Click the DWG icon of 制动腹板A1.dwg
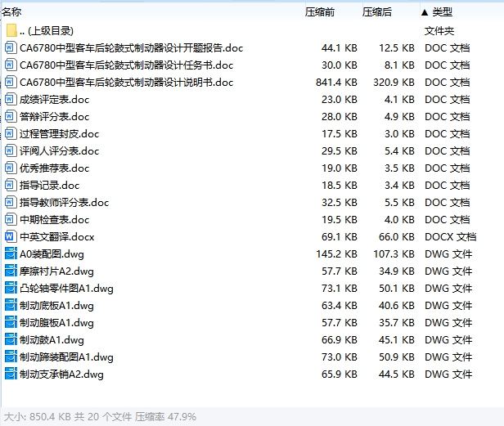 11,322
